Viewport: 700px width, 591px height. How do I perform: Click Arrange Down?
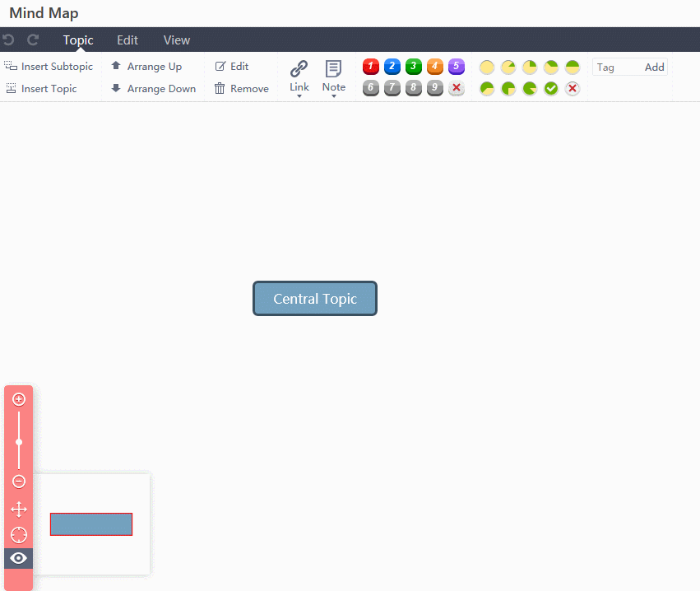[154, 88]
